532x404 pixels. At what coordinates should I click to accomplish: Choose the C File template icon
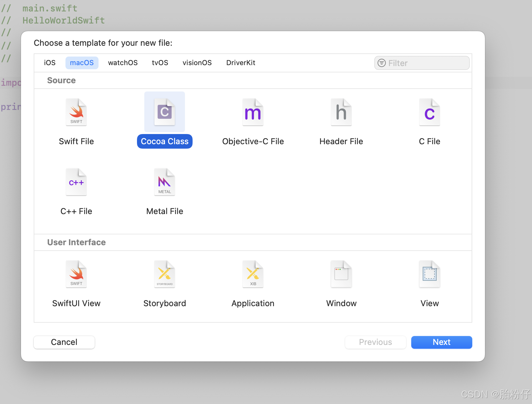430,112
